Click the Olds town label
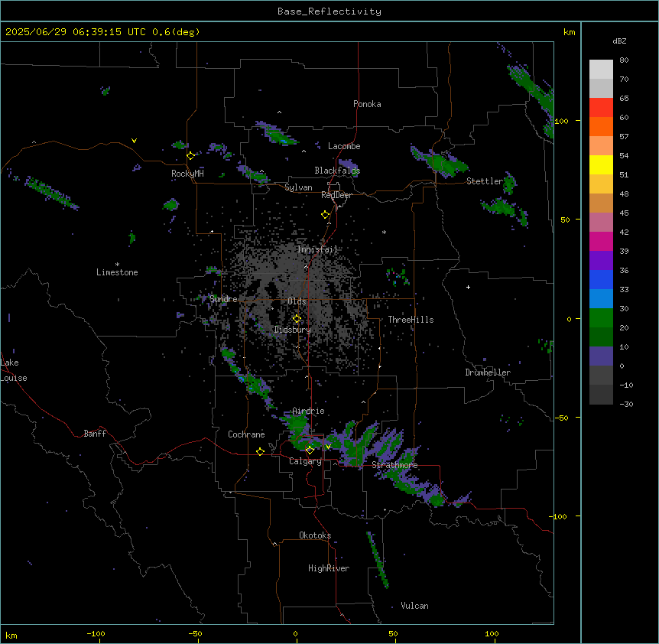The image size is (659, 644). click(x=297, y=301)
